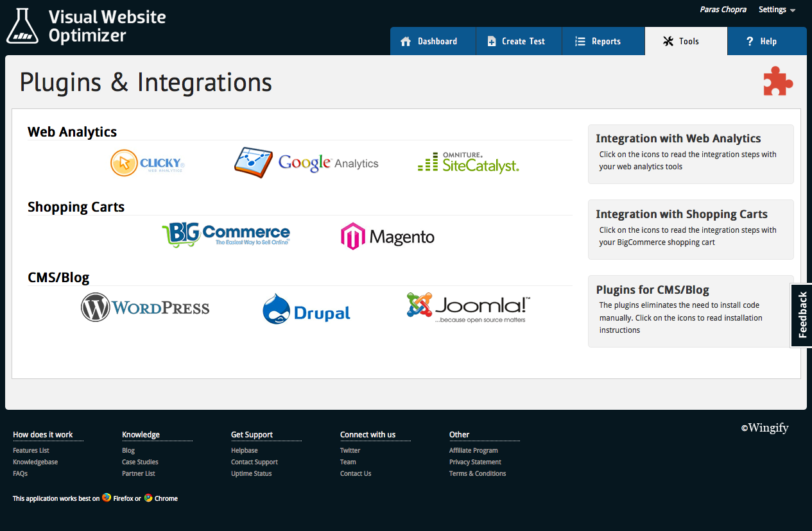
Task: Click the Contact Support footer link
Action: 254,462
